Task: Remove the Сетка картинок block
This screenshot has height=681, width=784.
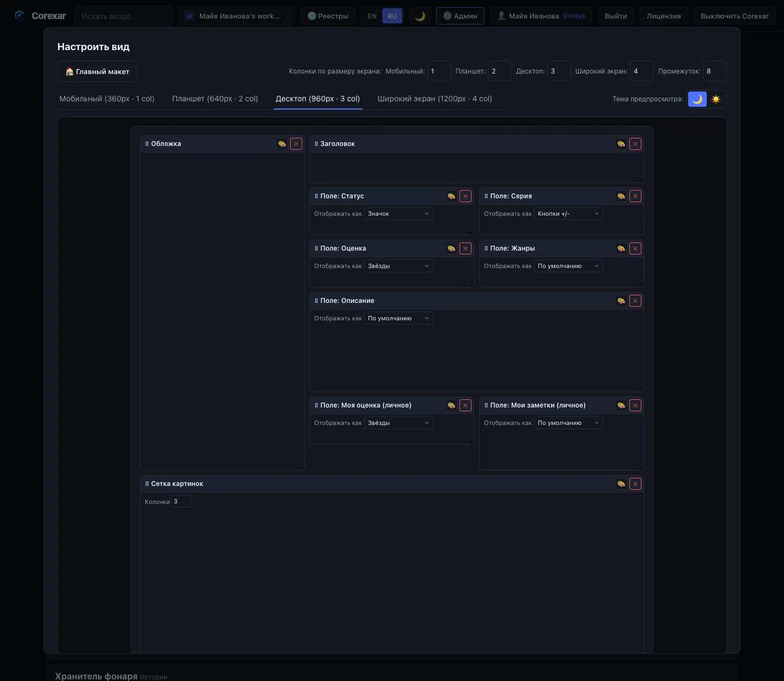Action: pyautogui.click(x=635, y=484)
